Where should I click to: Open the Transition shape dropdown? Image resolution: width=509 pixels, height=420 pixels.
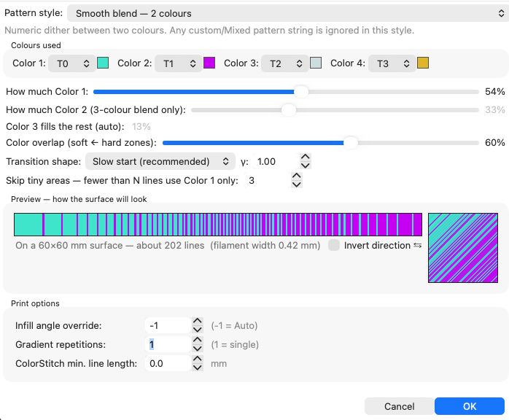click(x=160, y=161)
